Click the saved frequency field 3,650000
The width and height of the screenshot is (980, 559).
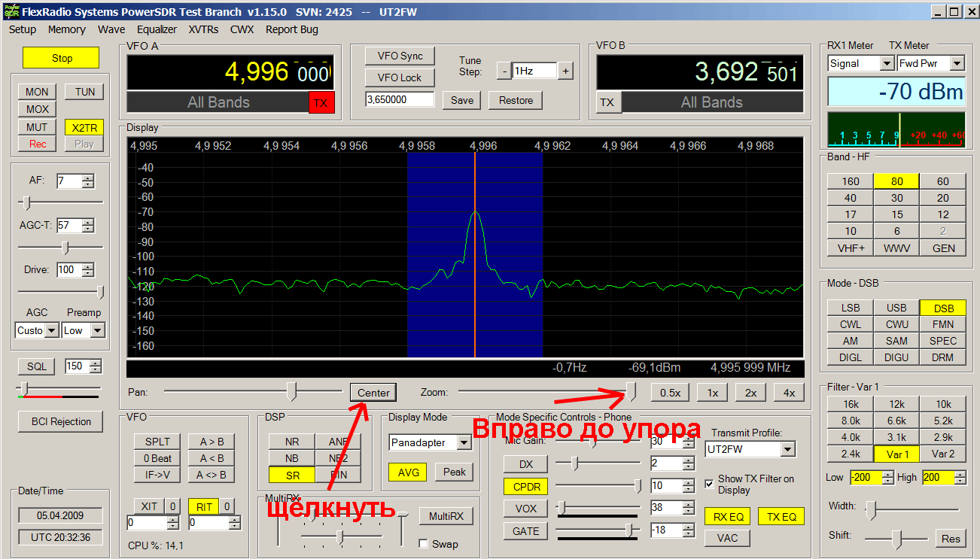[x=400, y=100]
